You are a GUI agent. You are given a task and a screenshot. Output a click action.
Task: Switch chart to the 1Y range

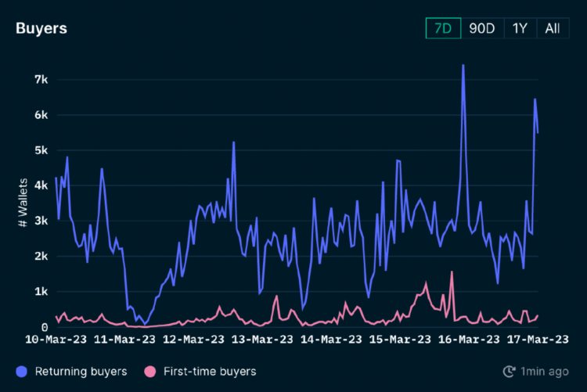[520, 28]
